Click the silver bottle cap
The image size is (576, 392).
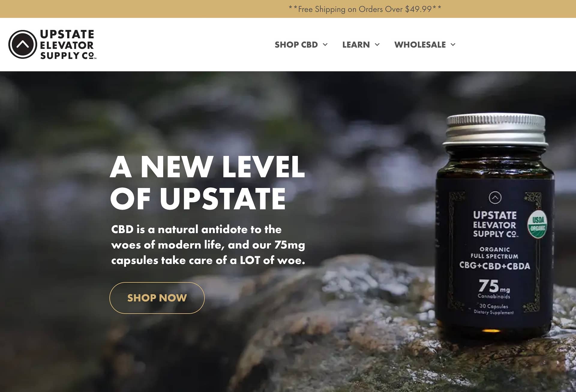click(x=496, y=129)
